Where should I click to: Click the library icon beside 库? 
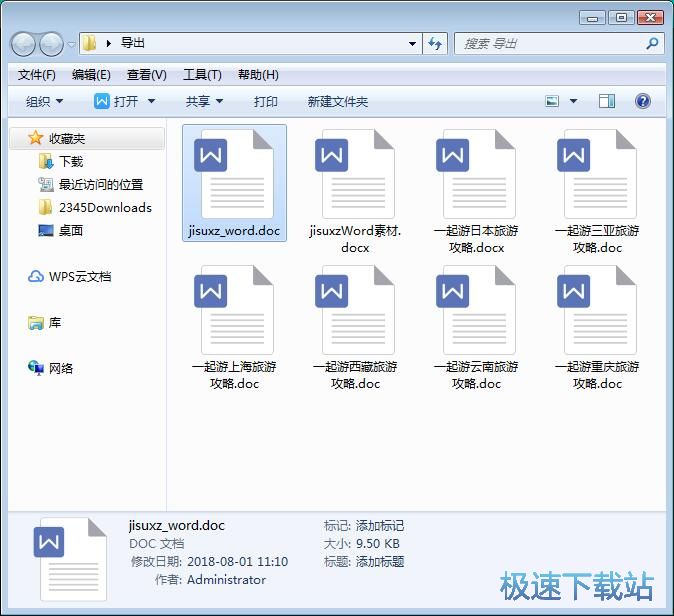[36, 322]
